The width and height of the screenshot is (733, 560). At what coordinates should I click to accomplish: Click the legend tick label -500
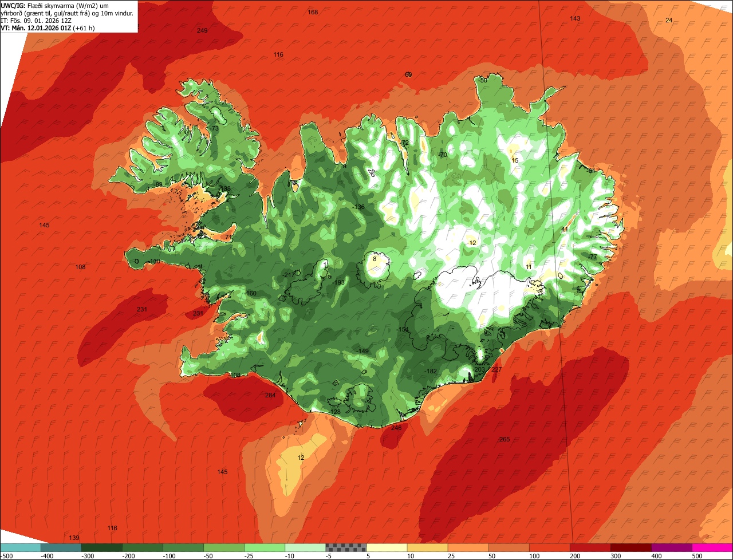pyautogui.click(x=7, y=555)
